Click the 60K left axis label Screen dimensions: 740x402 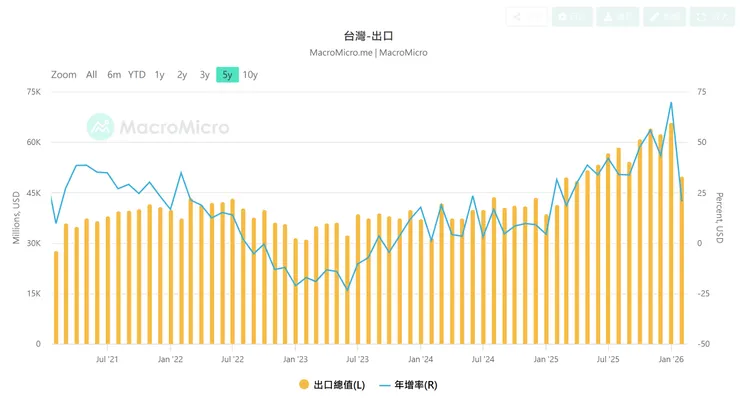(x=34, y=142)
